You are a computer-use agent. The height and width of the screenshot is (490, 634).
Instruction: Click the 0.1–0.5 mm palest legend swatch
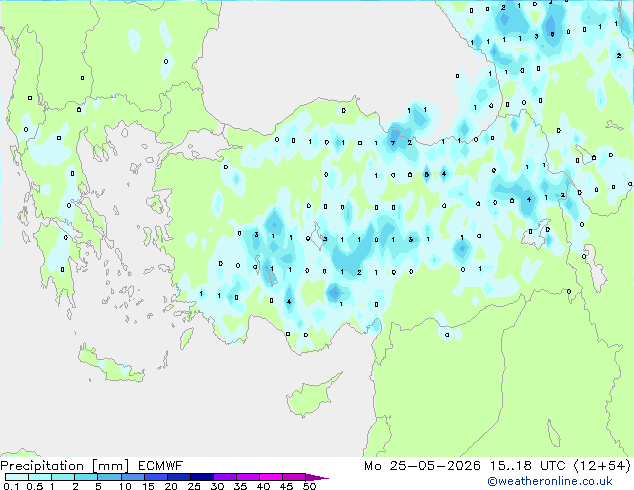click(x=17, y=477)
